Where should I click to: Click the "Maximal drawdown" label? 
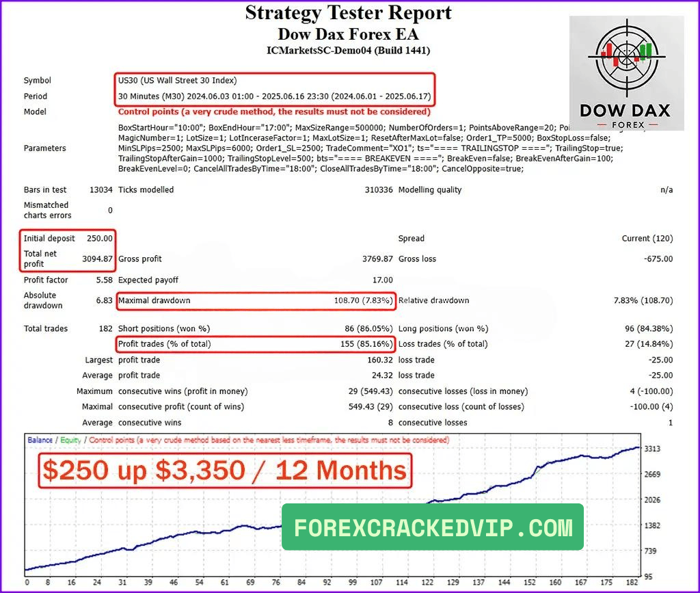coord(154,300)
